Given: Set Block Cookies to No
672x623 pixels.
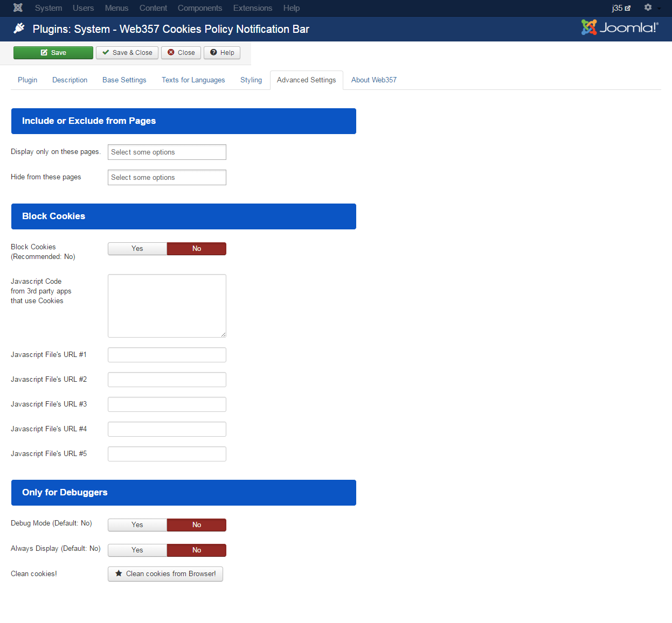Looking at the screenshot, I should (197, 249).
